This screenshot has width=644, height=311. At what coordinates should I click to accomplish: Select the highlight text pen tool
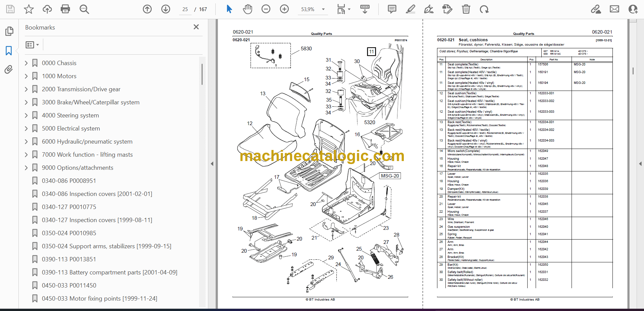click(x=410, y=9)
